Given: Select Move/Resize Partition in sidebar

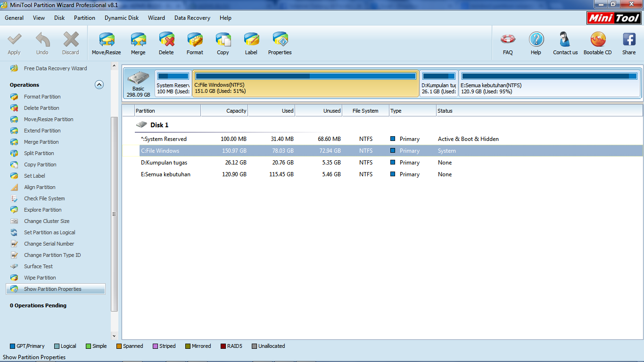Looking at the screenshot, I should pos(49,119).
